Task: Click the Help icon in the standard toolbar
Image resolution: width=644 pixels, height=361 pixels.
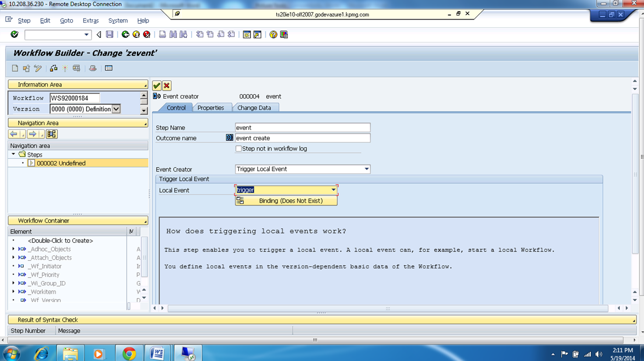Action: click(272, 34)
